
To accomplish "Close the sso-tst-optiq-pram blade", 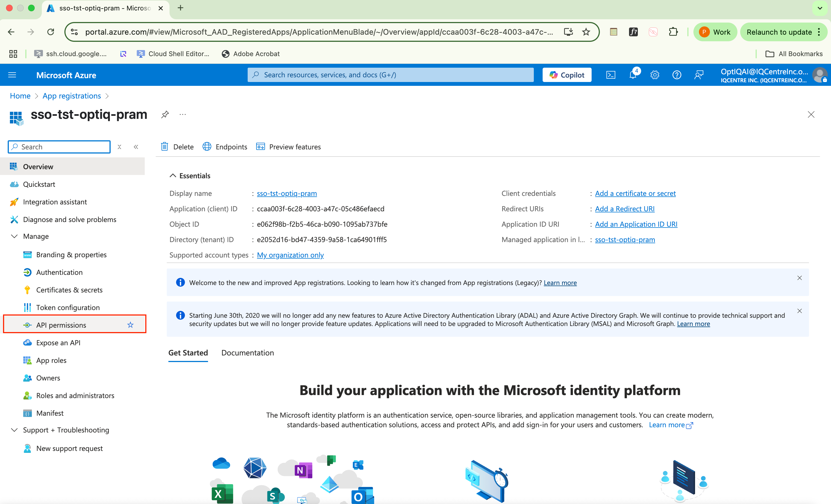I will (x=811, y=115).
